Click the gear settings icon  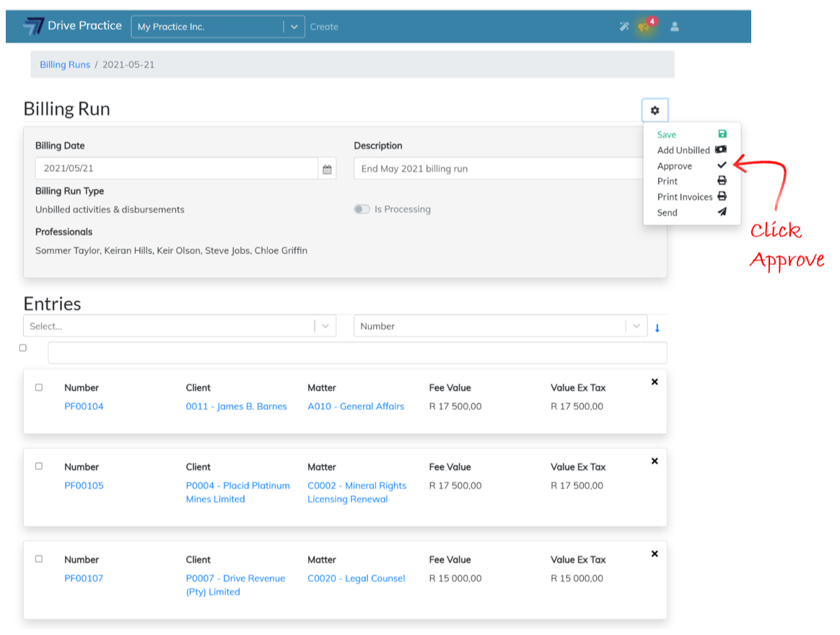click(x=655, y=110)
